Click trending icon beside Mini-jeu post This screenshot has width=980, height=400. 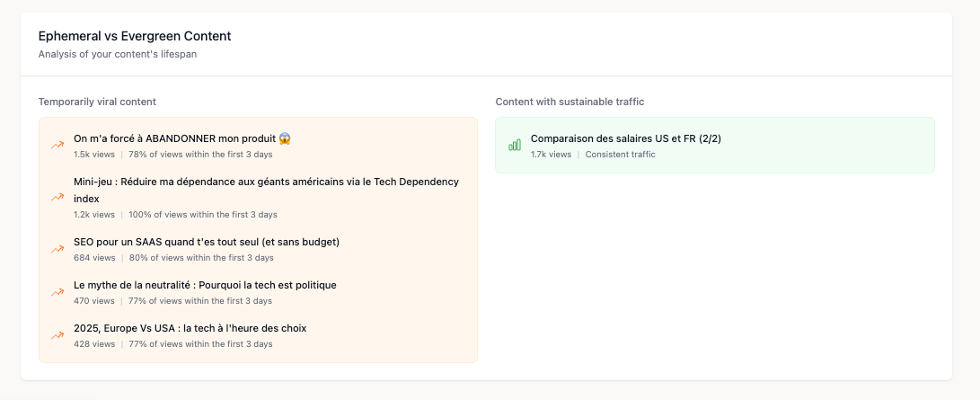(57, 197)
